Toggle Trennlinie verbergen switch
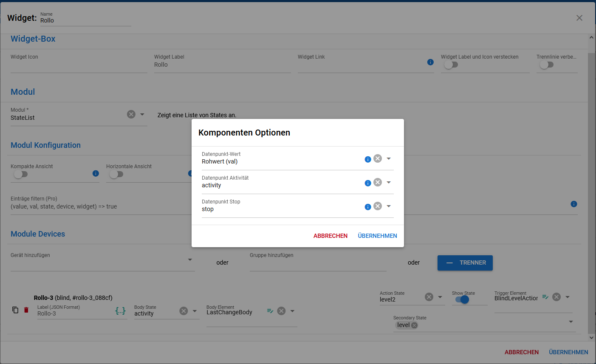Screen dimensions: 596x364 coord(547,65)
